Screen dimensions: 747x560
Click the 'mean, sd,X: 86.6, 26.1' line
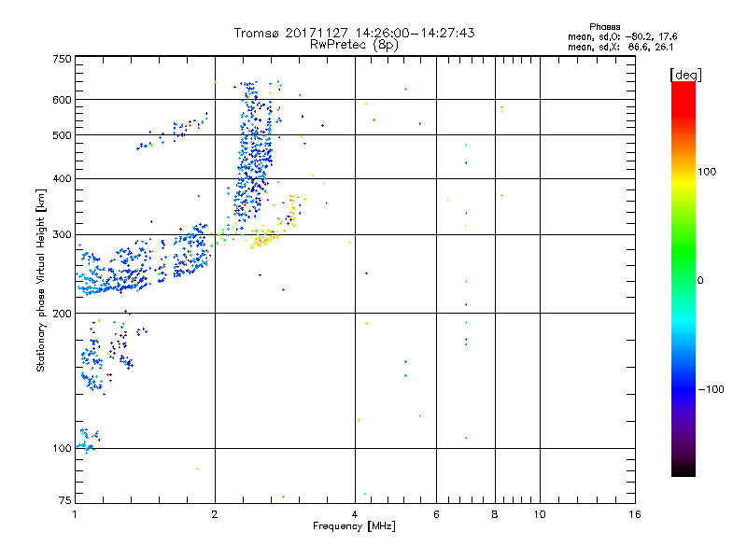621,47
